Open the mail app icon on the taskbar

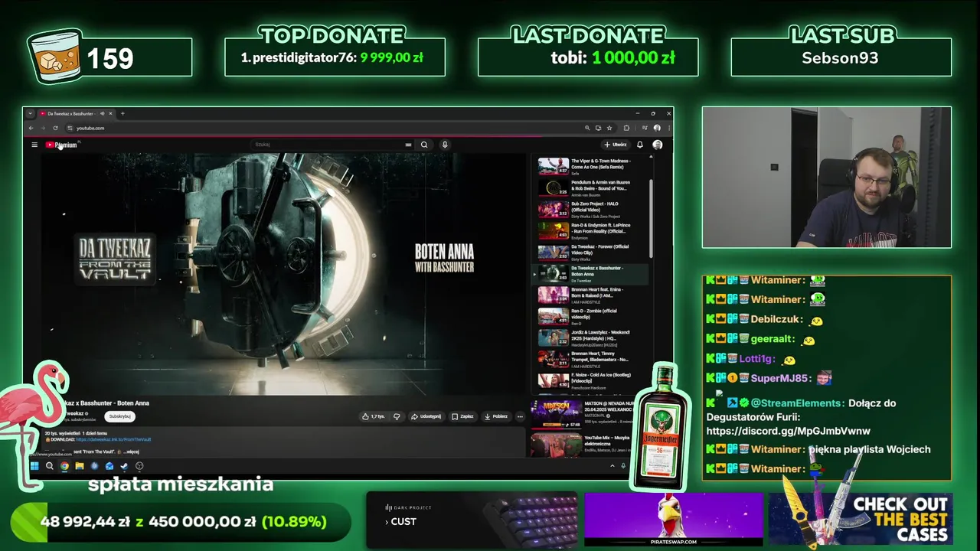coord(109,466)
